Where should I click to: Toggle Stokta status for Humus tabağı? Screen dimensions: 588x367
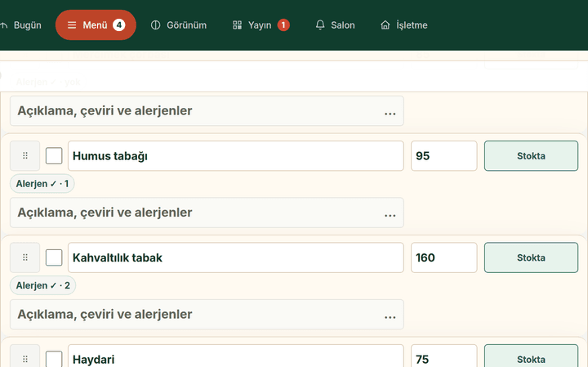pyautogui.click(x=531, y=156)
